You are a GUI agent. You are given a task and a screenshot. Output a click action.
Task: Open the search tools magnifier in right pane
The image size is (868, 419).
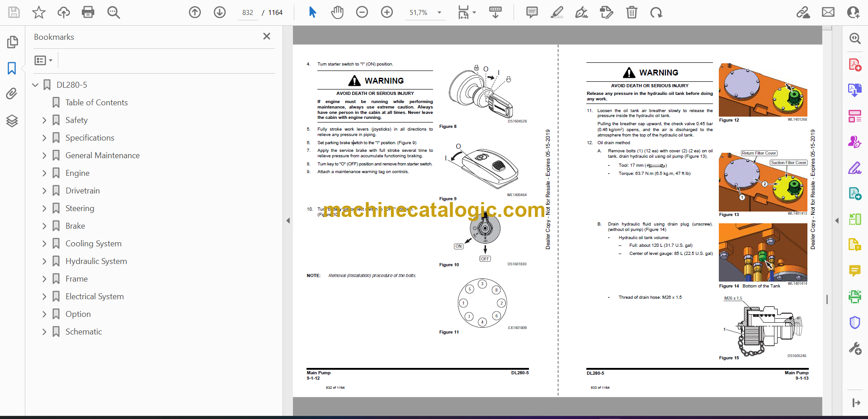point(855,38)
